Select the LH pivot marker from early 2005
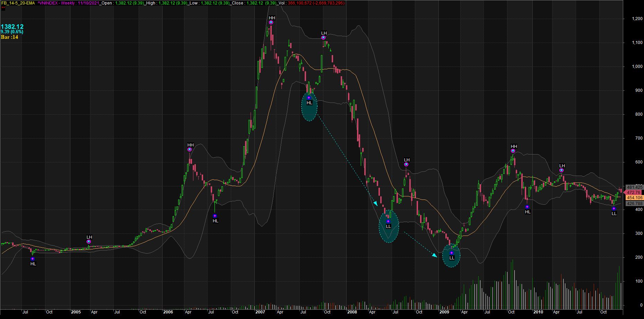This screenshot has width=644, height=319. [89, 242]
